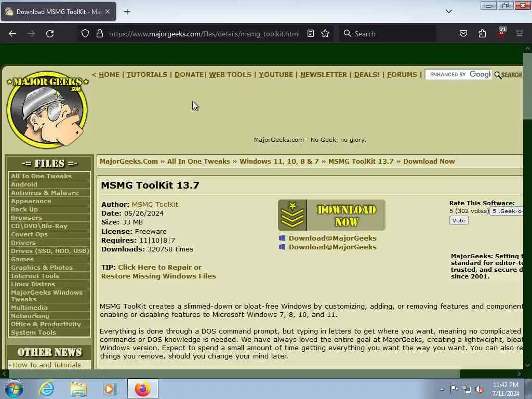Image resolution: width=532 pixels, height=399 pixels.
Task: Click the Vote button
Action: coord(459,220)
